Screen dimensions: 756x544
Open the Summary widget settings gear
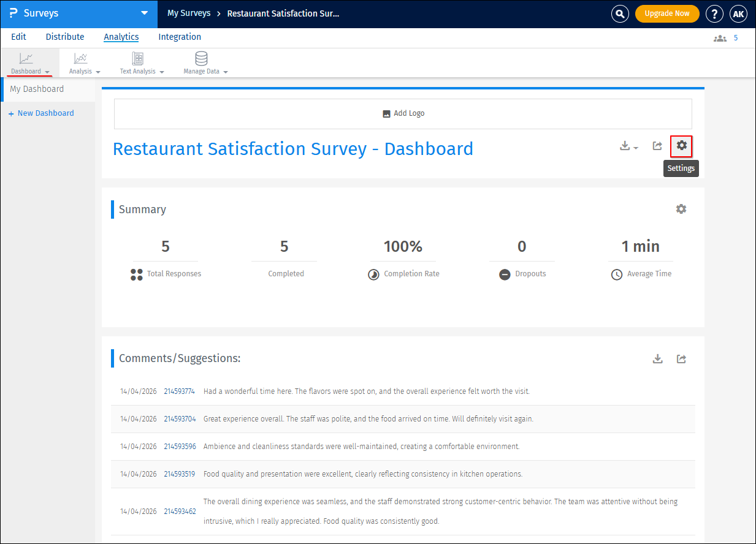point(681,209)
